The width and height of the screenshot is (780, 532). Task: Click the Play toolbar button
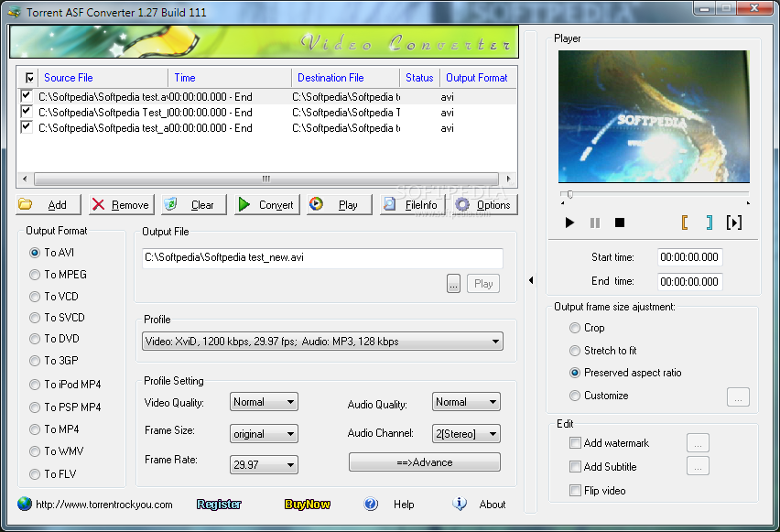click(x=340, y=204)
